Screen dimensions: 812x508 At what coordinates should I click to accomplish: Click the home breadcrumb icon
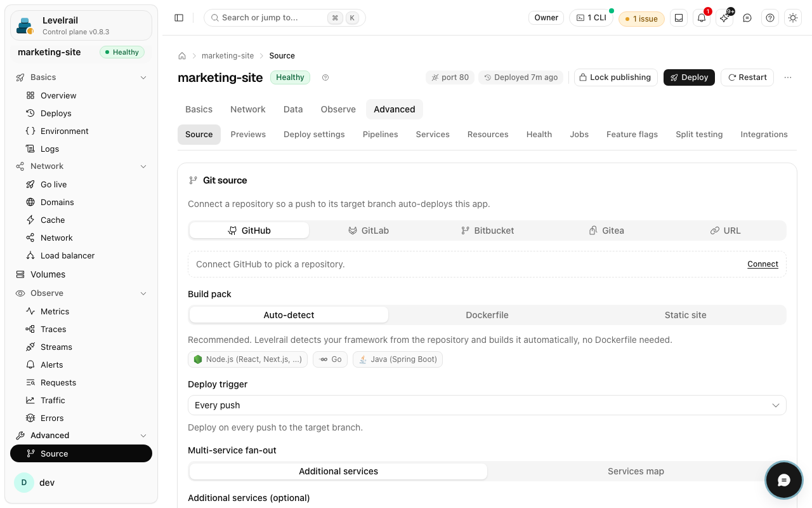pyautogui.click(x=182, y=56)
